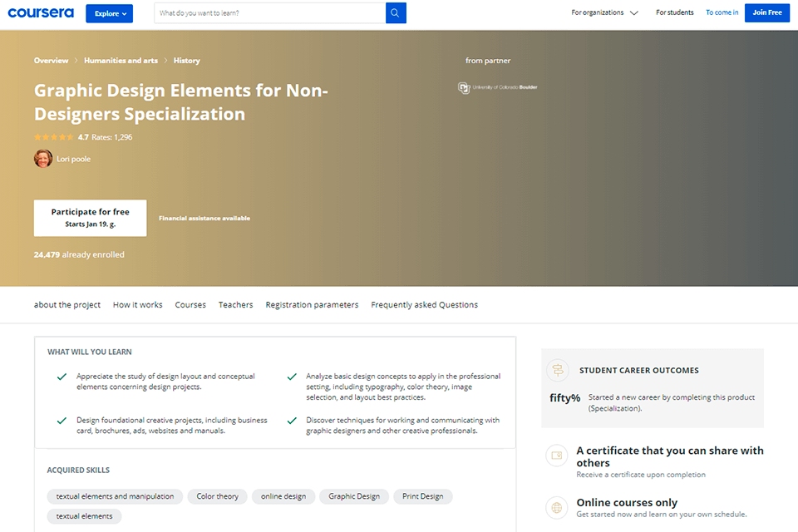Open the Explore dropdown menu

(109, 13)
